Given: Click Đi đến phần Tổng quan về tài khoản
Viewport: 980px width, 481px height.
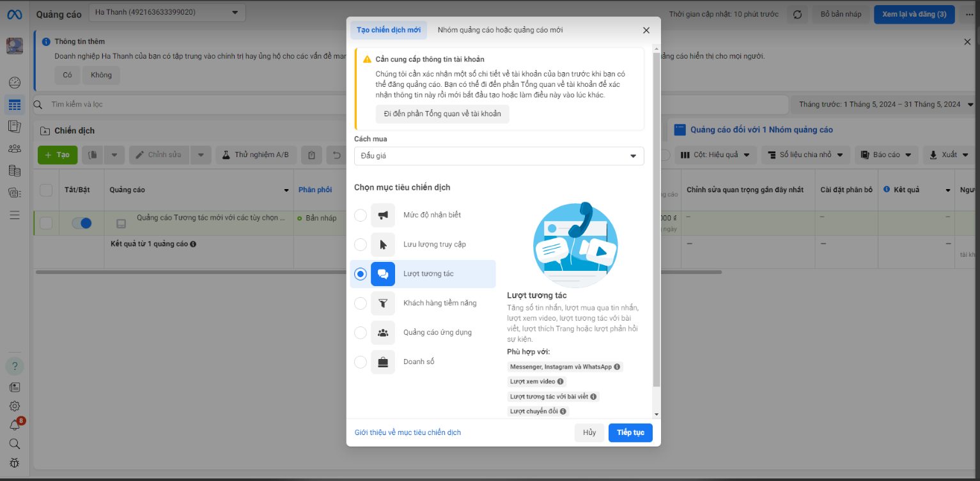Looking at the screenshot, I should 442,114.
